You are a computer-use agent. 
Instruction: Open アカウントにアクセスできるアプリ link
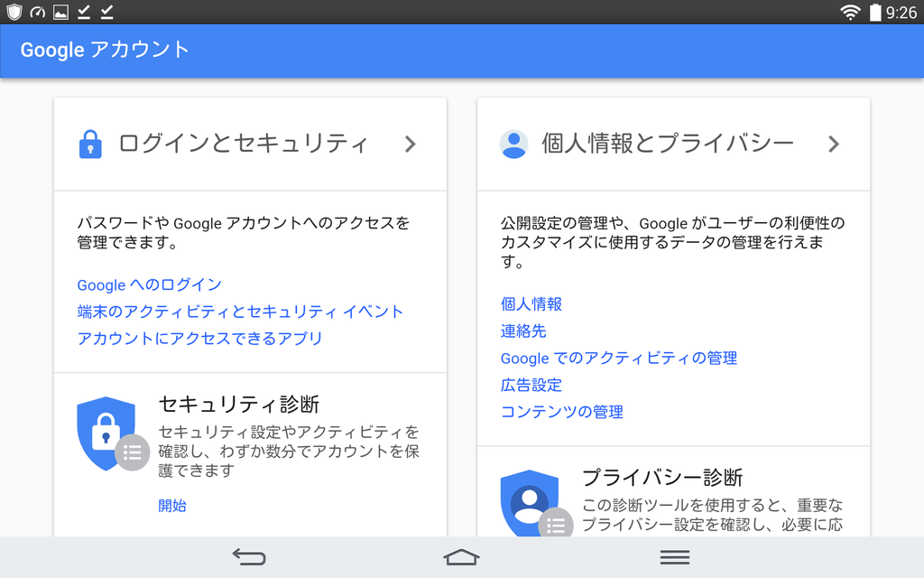(199, 339)
